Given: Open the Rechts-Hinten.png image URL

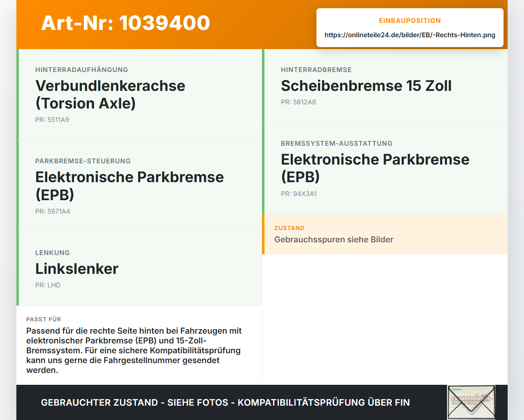Looking at the screenshot, I should [x=410, y=35].
